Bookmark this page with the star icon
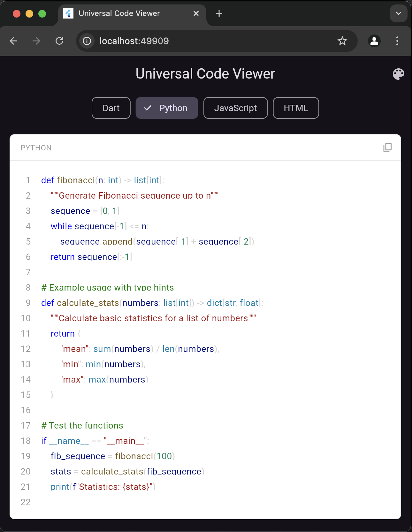The image size is (412, 532). pyautogui.click(x=342, y=41)
